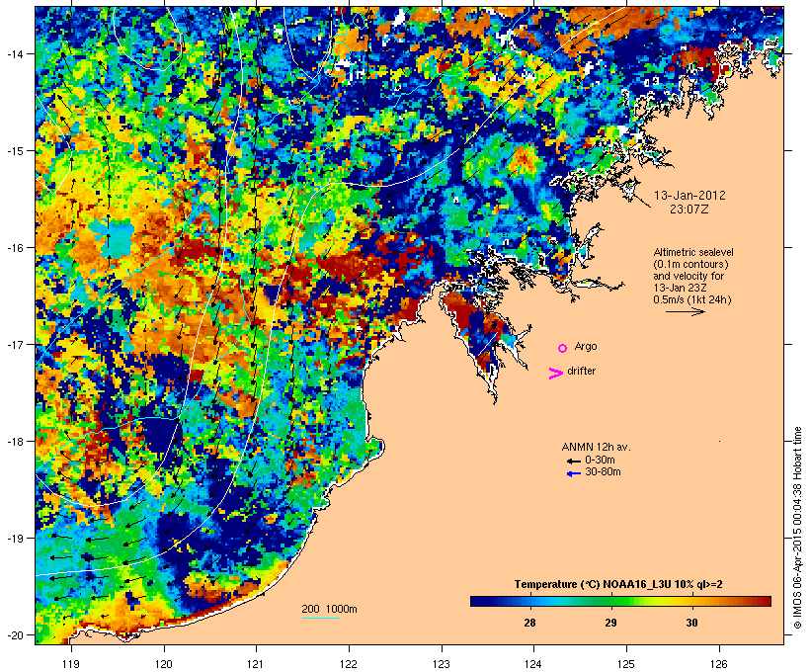Click the 29 label on color bar

(610, 623)
